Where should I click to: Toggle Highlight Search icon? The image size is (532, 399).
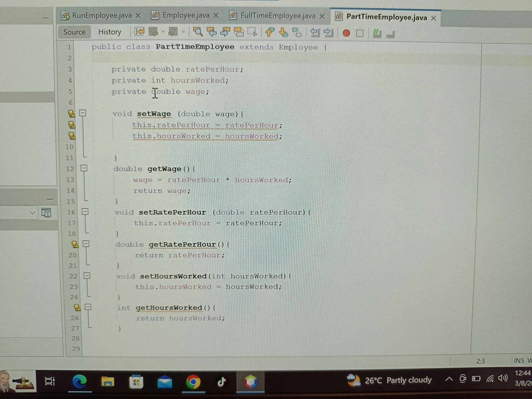point(239,32)
